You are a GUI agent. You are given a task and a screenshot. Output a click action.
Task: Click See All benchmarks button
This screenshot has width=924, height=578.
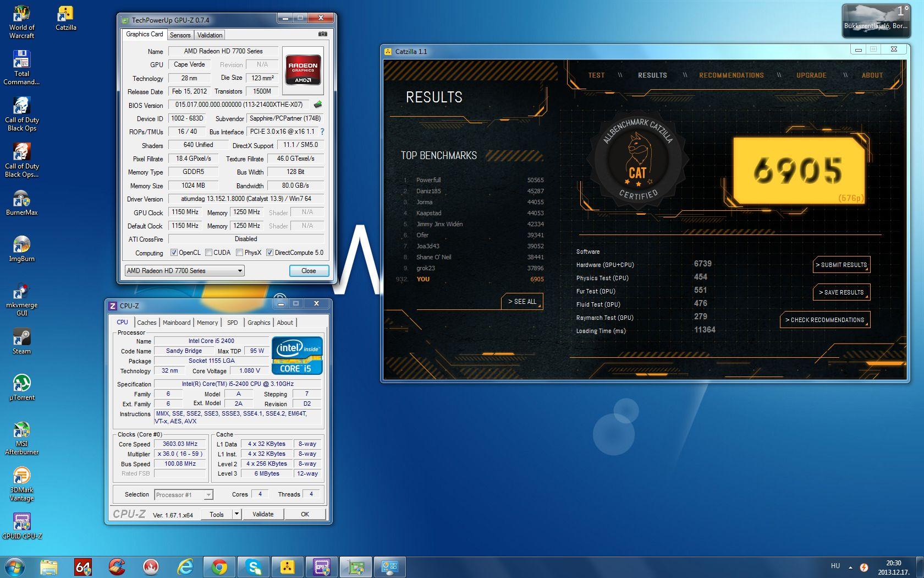click(522, 302)
